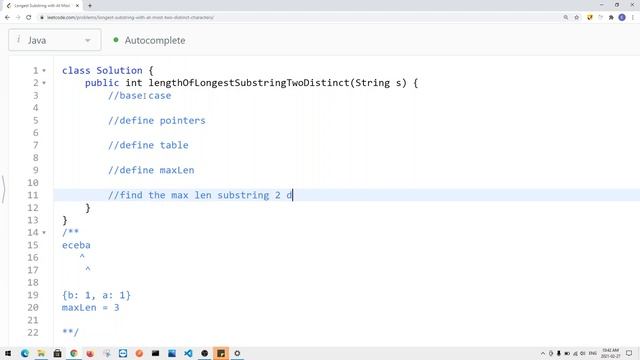The height and width of the screenshot is (360, 640).
Task: Open the black terminal taskbar icon
Action: (x=156, y=353)
